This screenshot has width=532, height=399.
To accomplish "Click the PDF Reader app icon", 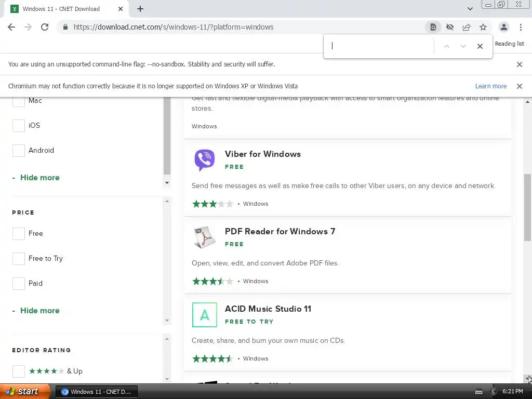I will (205, 237).
